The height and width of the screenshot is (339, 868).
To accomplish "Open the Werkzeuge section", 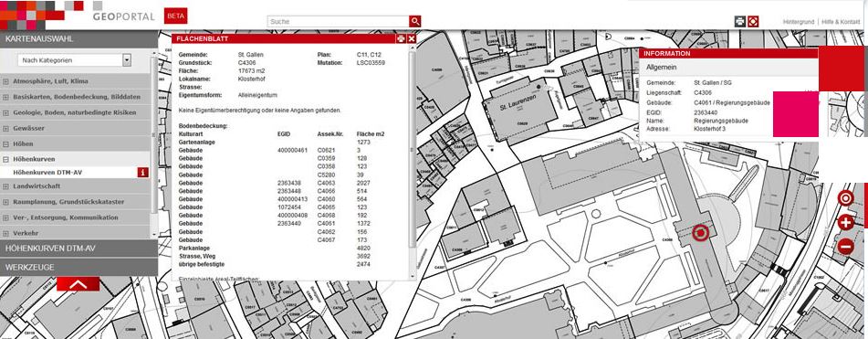I will [x=78, y=267].
